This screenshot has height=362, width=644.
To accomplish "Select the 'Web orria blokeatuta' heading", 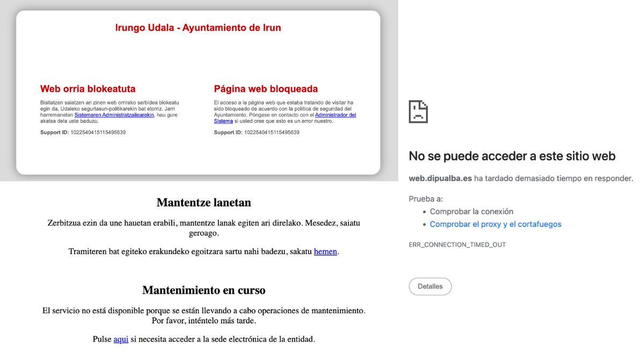I will [x=87, y=89].
